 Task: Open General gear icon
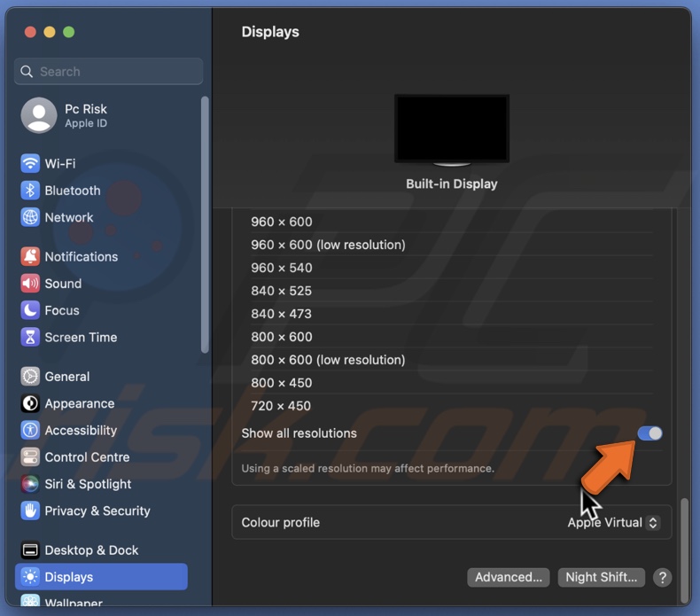(30, 377)
